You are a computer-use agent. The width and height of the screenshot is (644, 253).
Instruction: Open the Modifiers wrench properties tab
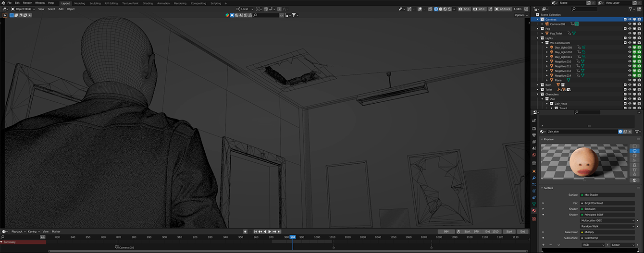(x=534, y=178)
